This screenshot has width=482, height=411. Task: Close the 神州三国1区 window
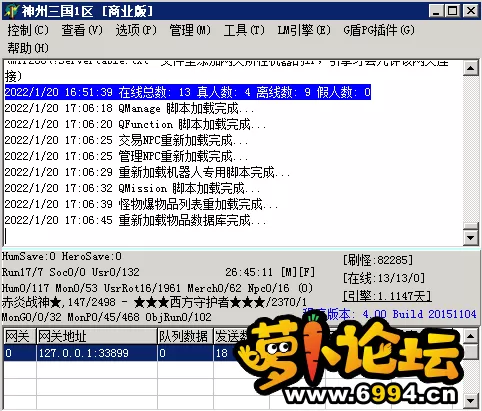471,11
